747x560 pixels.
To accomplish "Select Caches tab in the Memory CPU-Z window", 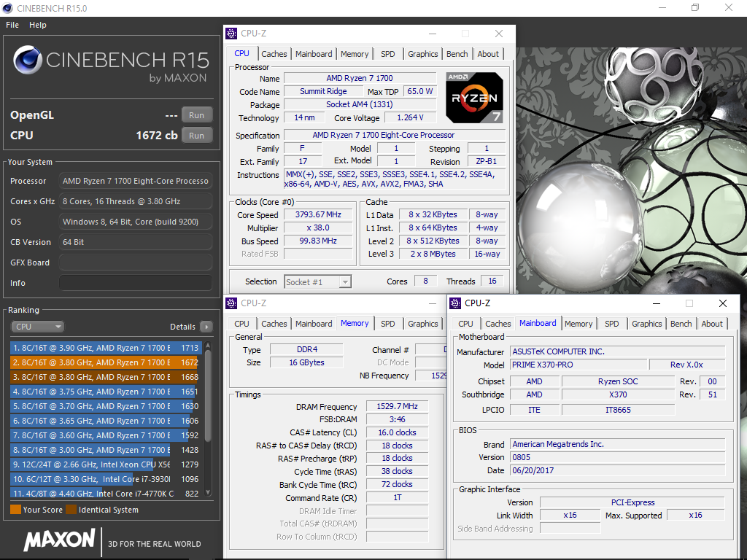I will [274, 324].
